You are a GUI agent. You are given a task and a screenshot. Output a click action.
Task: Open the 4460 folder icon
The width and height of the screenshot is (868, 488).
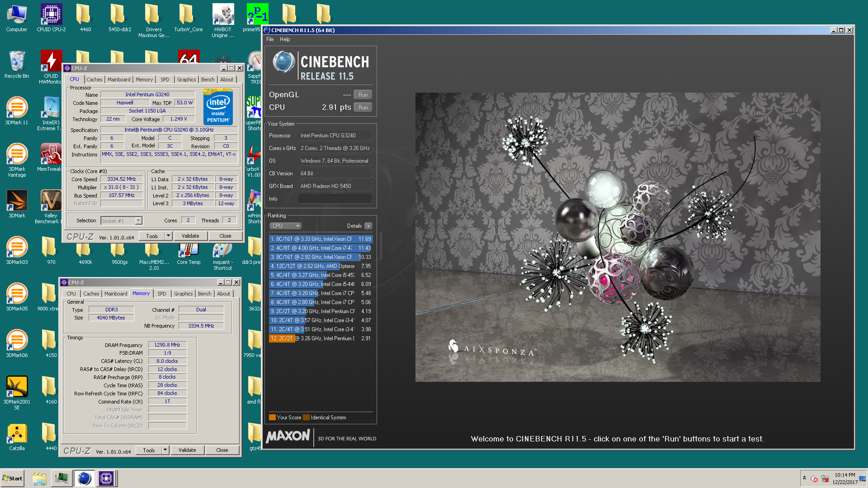pyautogui.click(x=85, y=18)
